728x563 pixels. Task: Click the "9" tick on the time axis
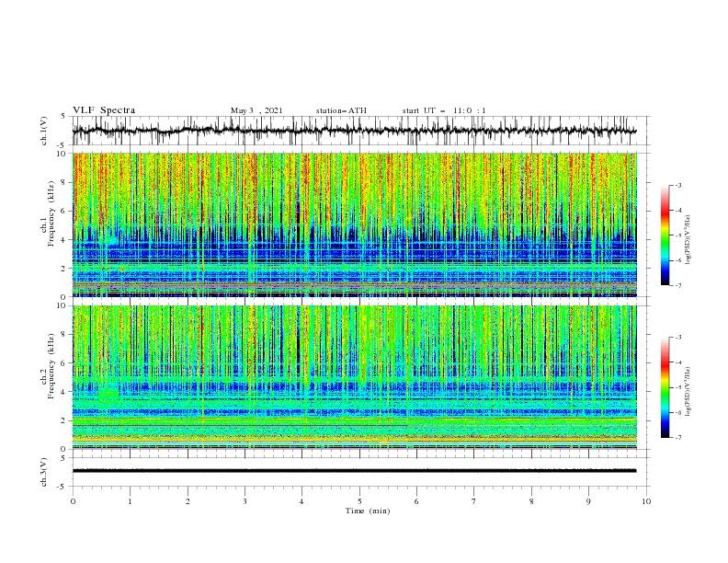pos(588,501)
